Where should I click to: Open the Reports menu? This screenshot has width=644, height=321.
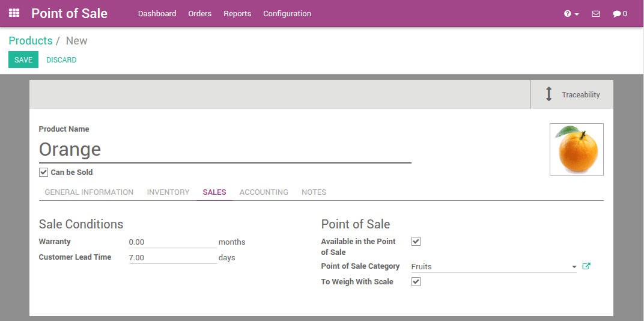(237, 14)
